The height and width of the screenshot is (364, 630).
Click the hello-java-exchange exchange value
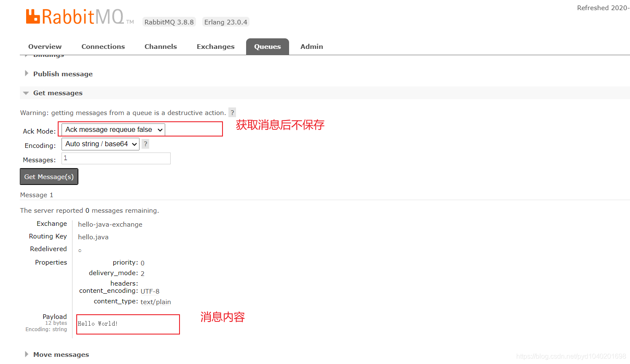(110, 225)
